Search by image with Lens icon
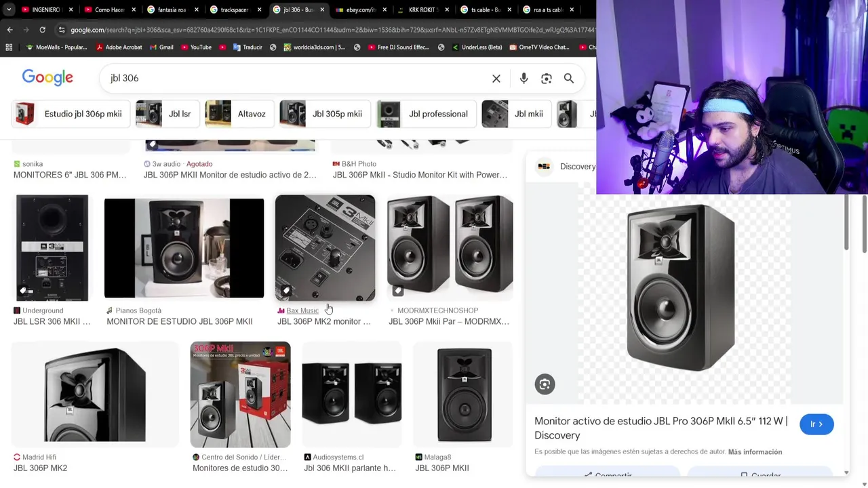 547,79
